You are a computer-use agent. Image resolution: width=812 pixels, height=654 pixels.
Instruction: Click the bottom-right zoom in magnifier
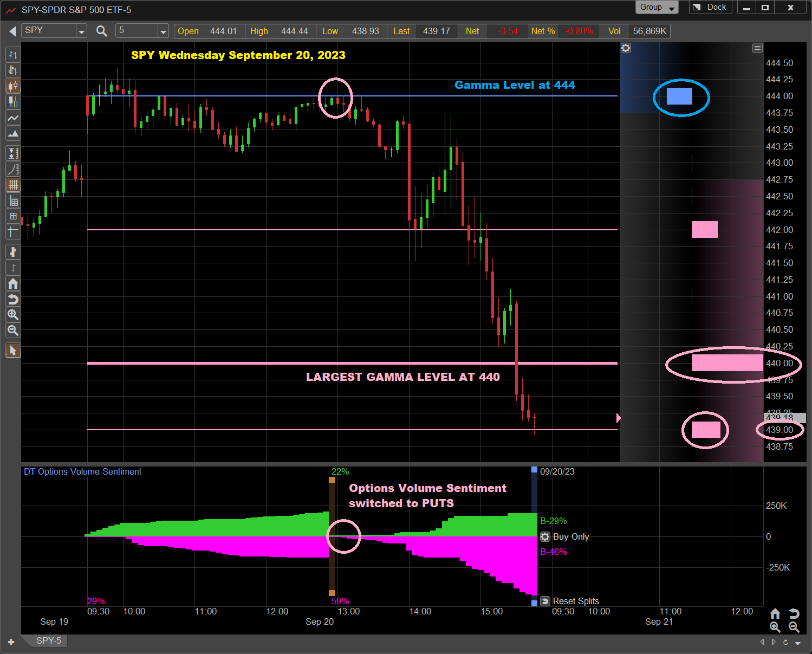tap(775, 627)
